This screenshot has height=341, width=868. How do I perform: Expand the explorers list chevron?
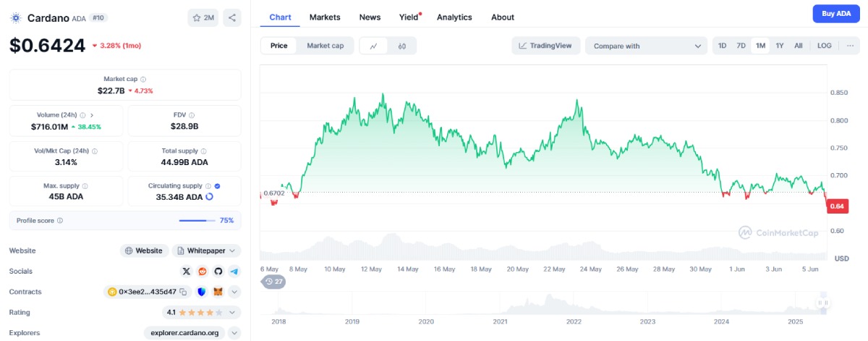tap(234, 333)
